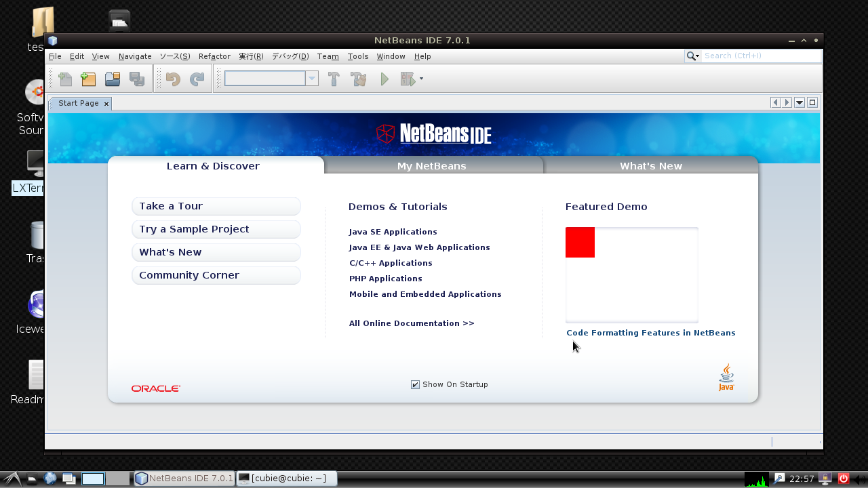The width and height of the screenshot is (868, 488).
Task: Focus the Search (Ctrl+I) field
Action: pos(761,56)
